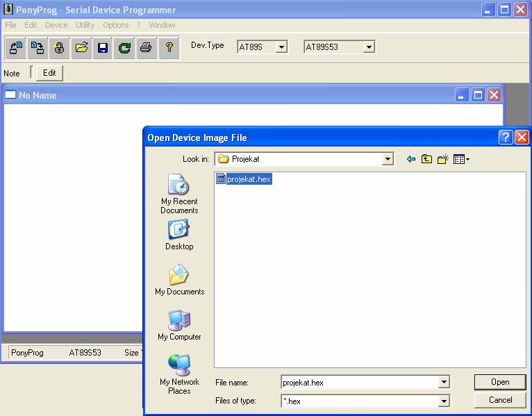The width and height of the screenshot is (532, 416).
Task: Open My Computer in places bar
Action: [x=179, y=325]
